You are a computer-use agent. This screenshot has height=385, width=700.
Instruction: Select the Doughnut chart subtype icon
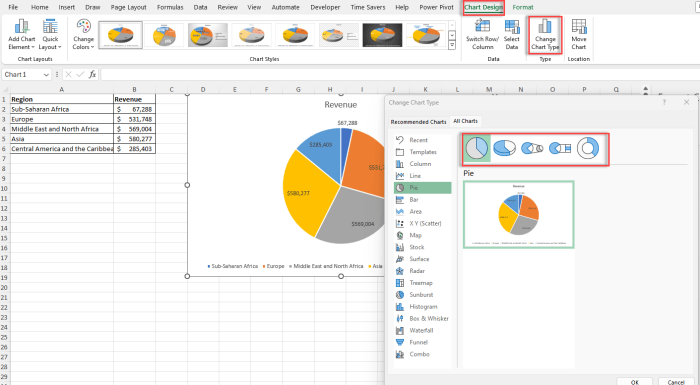(588, 148)
